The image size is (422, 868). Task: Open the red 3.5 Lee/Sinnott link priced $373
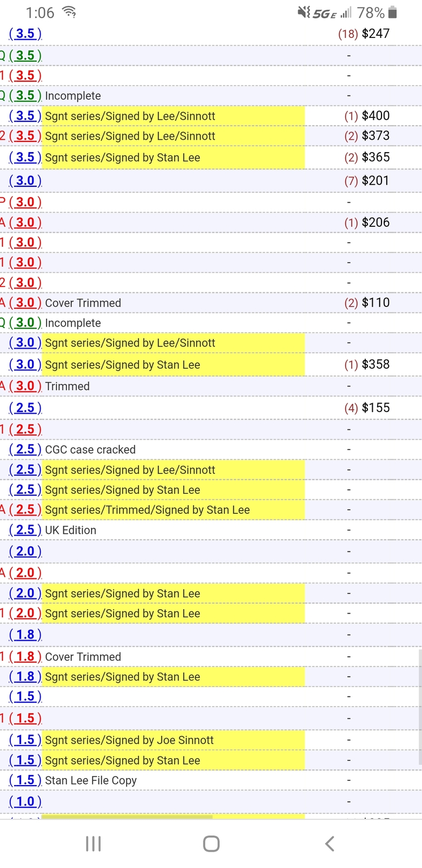click(x=25, y=136)
